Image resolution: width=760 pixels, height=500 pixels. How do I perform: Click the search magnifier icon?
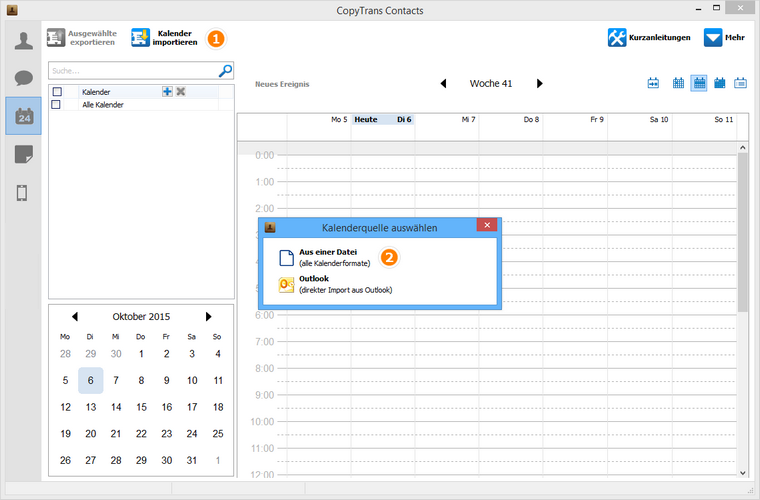(225, 71)
